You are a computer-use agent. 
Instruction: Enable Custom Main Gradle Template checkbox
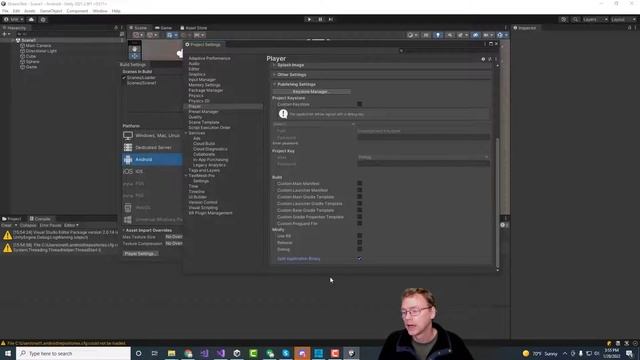tap(360, 197)
